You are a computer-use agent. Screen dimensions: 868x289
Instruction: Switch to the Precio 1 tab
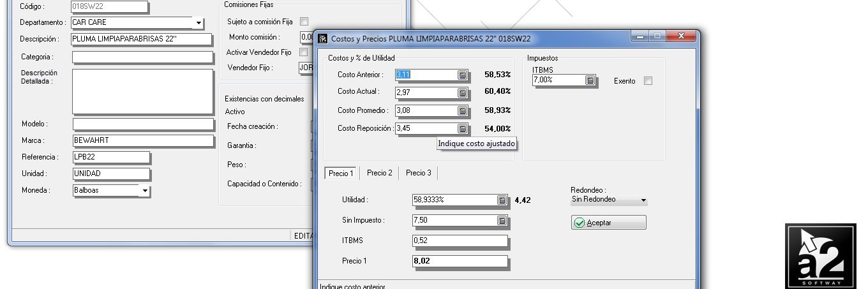[341, 173]
